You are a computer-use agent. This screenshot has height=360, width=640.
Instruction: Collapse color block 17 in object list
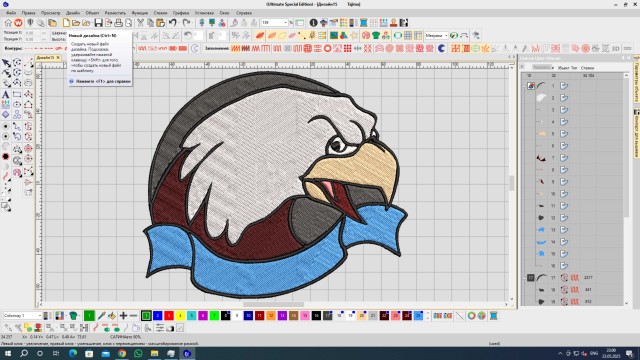pos(525,278)
